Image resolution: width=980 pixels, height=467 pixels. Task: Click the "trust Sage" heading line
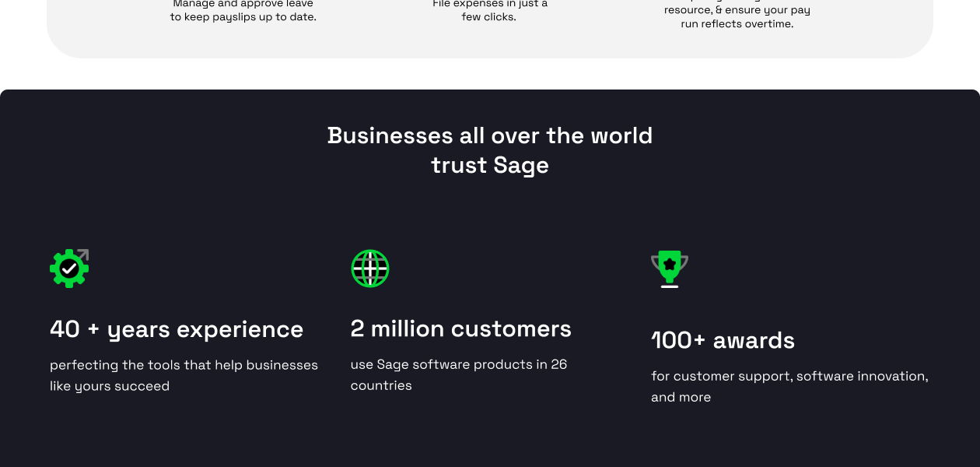pyautogui.click(x=490, y=165)
